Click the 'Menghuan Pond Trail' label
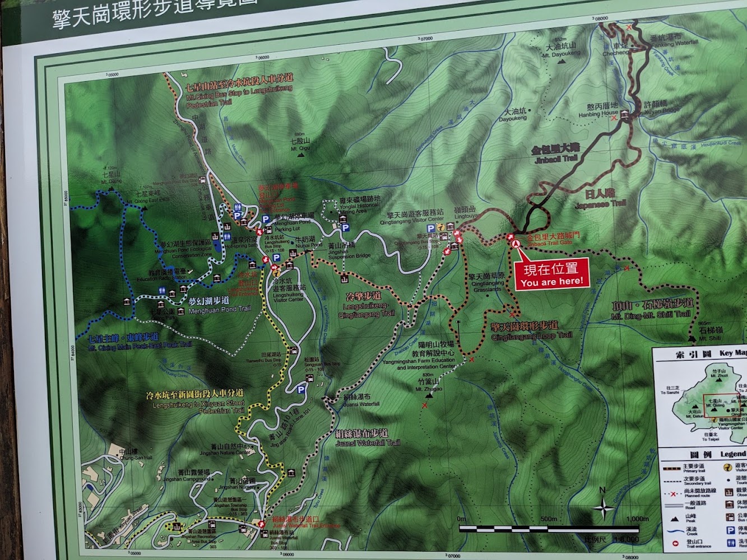 tap(220, 309)
